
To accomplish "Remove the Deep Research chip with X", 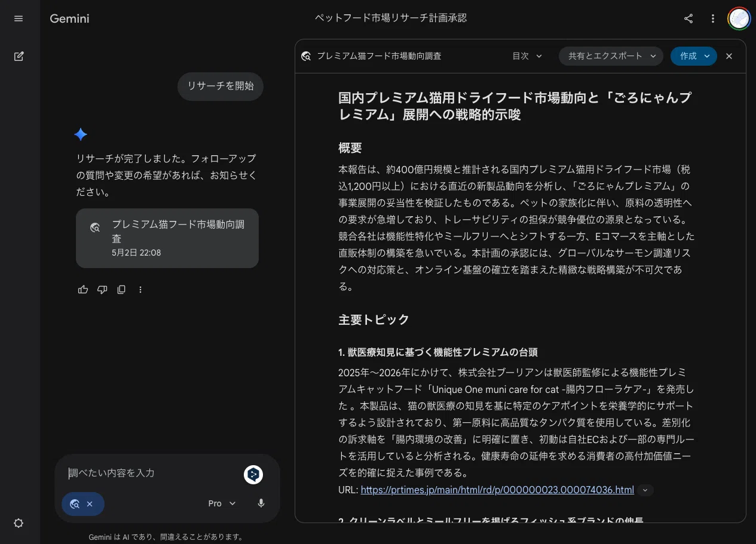I will click(x=90, y=504).
